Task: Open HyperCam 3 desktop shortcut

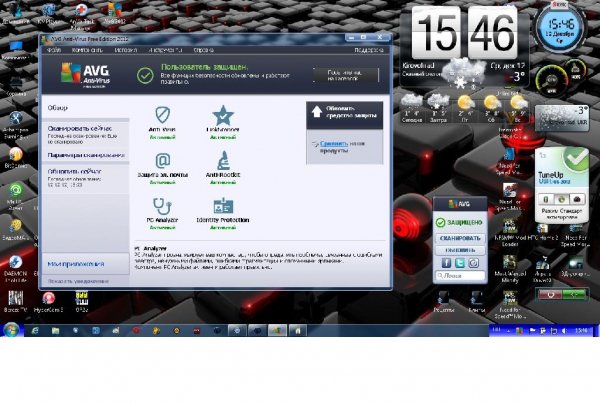Action: [48, 302]
